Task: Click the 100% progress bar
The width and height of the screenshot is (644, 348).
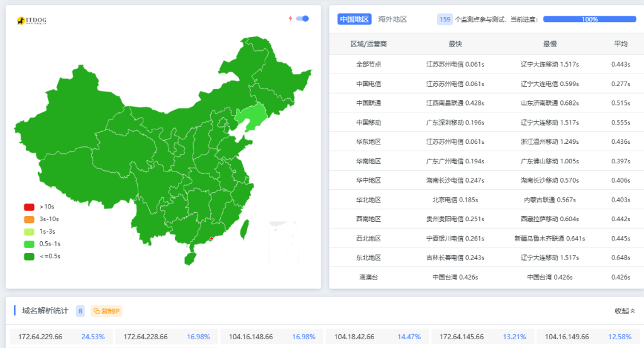Action: click(589, 19)
